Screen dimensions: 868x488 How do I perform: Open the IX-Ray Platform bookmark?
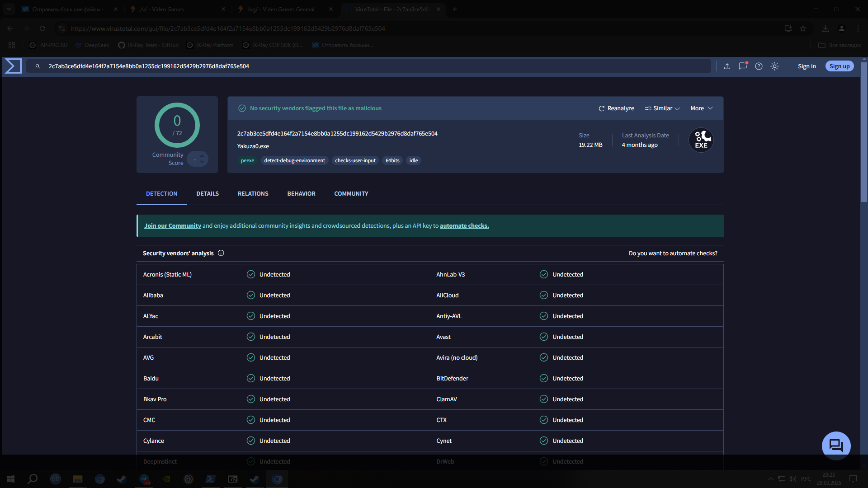(x=210, y=45)
